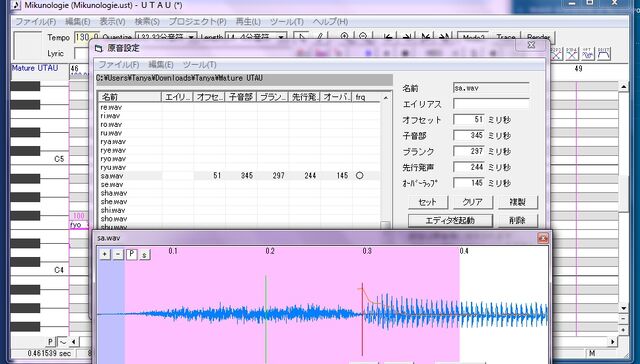Screen dimensions: 640x364
Task: Open ファイル(F) menu in 原音設定 dialog
Action: click(119, 64)
